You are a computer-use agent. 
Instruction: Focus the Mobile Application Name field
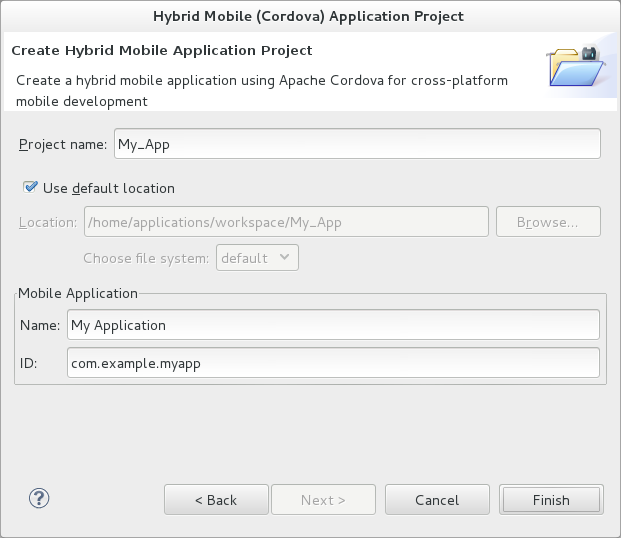click(333, 325)
